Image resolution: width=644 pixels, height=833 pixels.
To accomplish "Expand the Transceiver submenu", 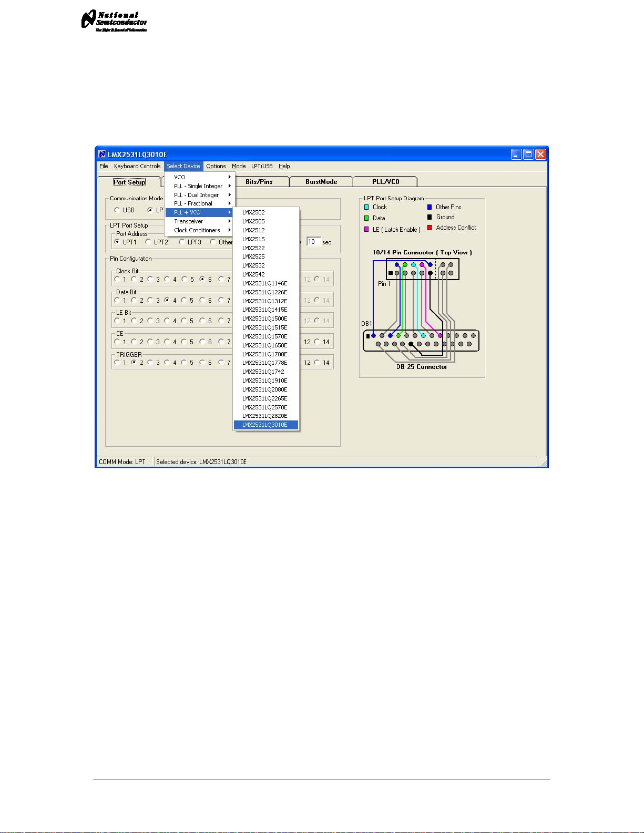I will pos(200,221).
